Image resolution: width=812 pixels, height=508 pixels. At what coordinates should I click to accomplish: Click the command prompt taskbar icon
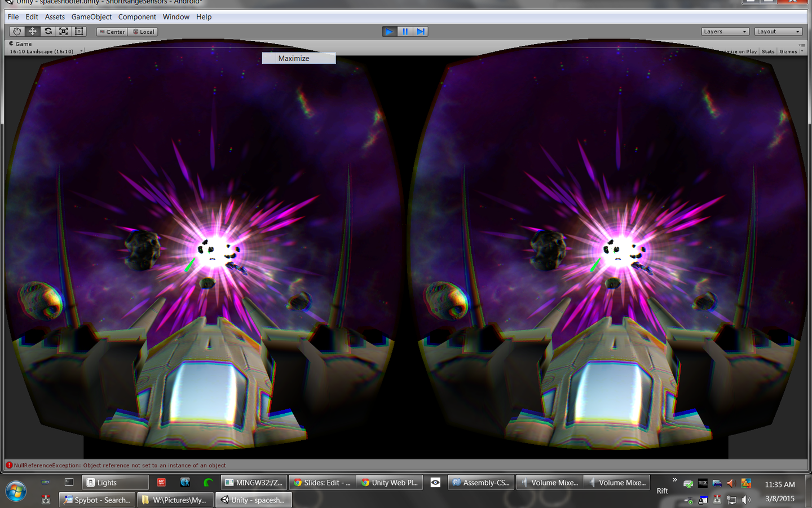(69, 483)
